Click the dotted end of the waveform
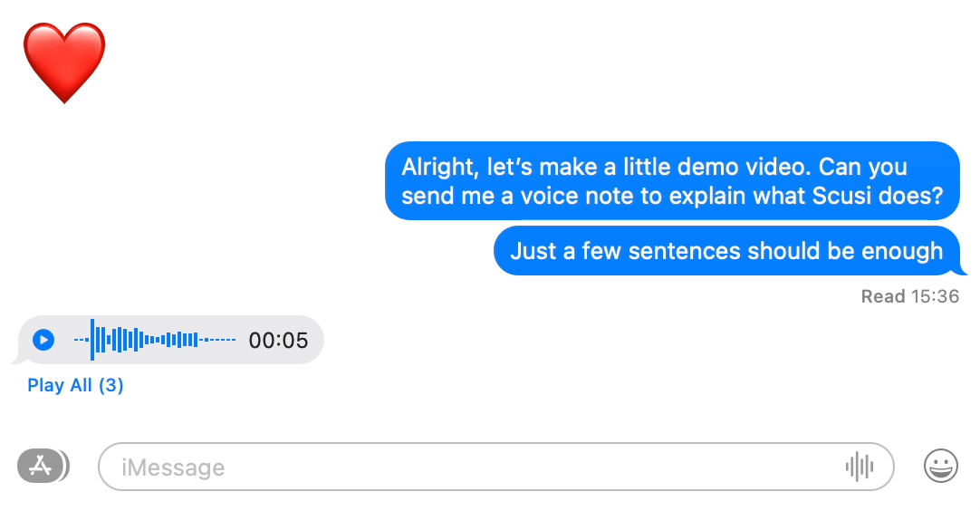 click(x=219, y=340)
